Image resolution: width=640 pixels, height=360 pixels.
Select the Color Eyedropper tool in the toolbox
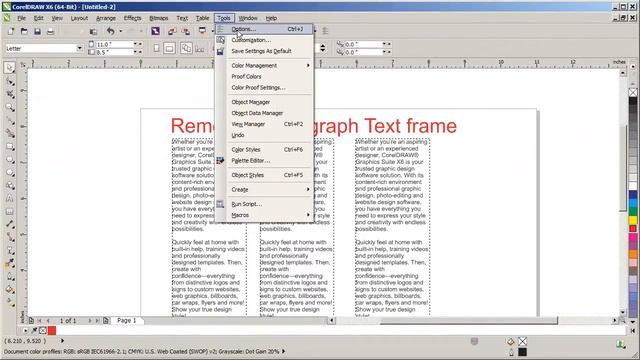10,264
